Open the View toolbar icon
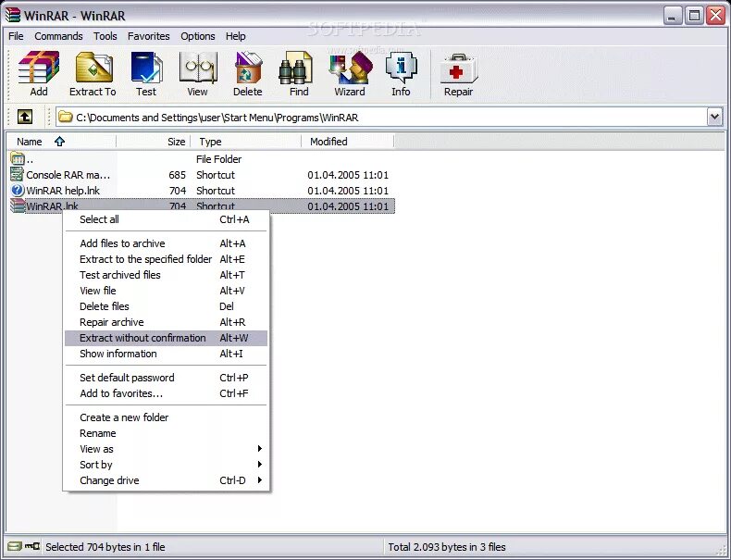The height and width of the screenshot is (560, 731). [198, 68]
